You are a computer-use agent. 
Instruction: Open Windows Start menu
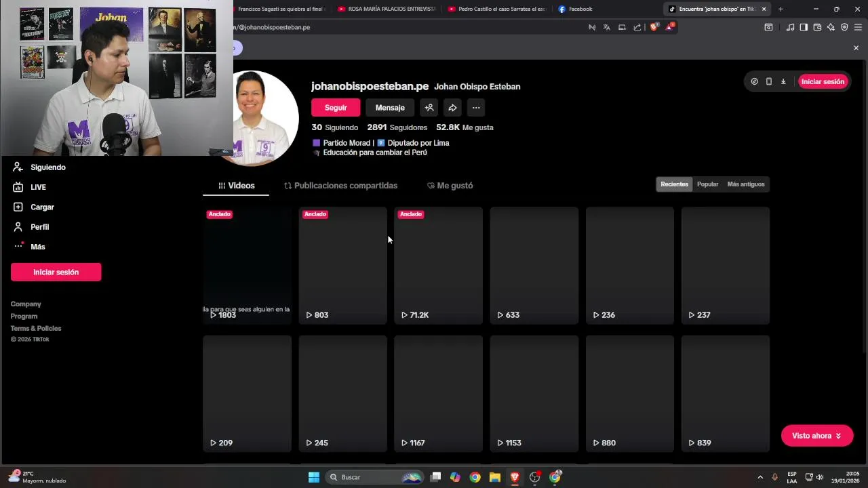pyautogui.click(x=314, y=477)
